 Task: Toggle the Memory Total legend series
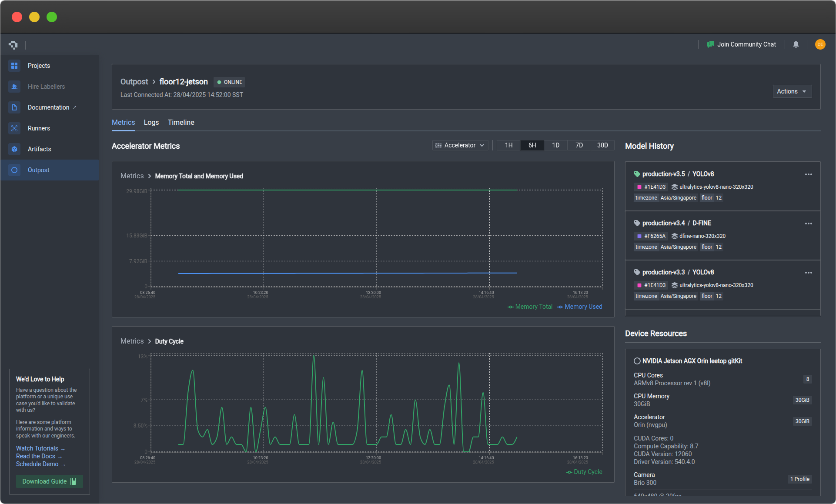click(x=530, y=307)
